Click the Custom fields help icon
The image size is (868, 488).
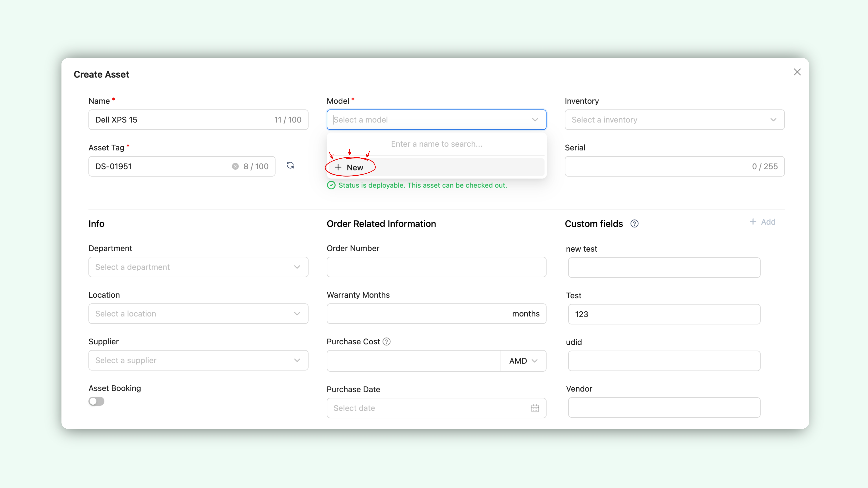(x=634, y=224)
